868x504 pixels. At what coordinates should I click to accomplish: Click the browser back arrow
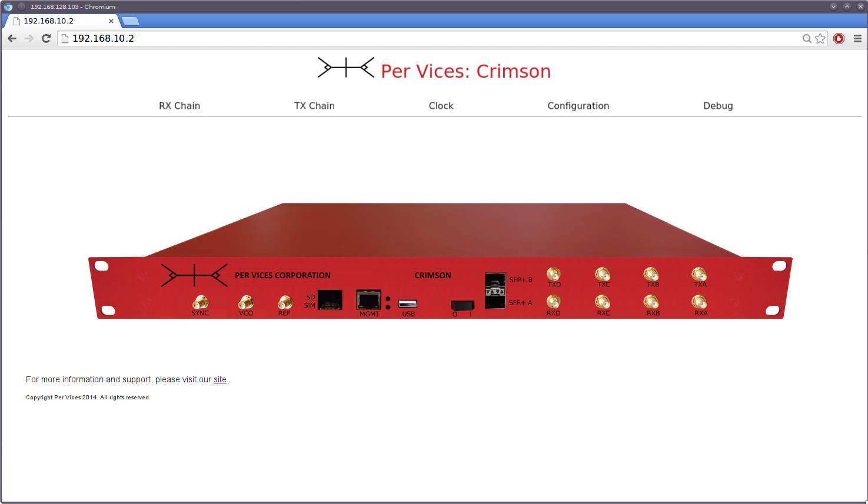click(12, 39)
